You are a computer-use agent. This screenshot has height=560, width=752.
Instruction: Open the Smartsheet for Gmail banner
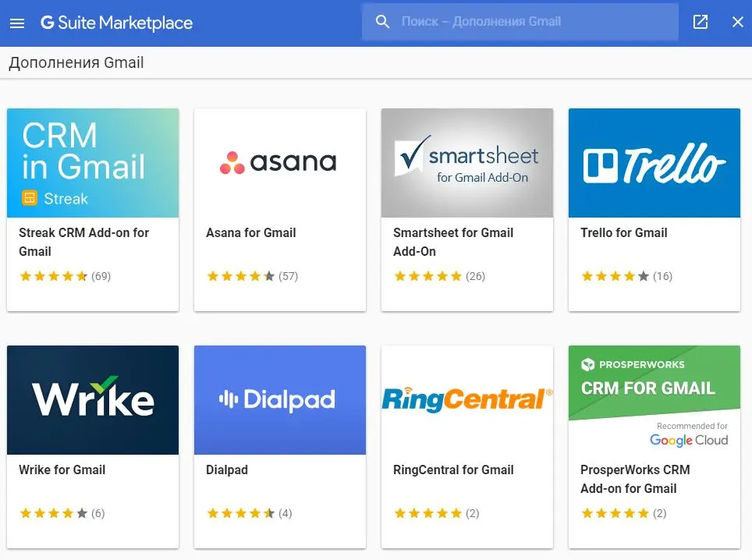467,163
